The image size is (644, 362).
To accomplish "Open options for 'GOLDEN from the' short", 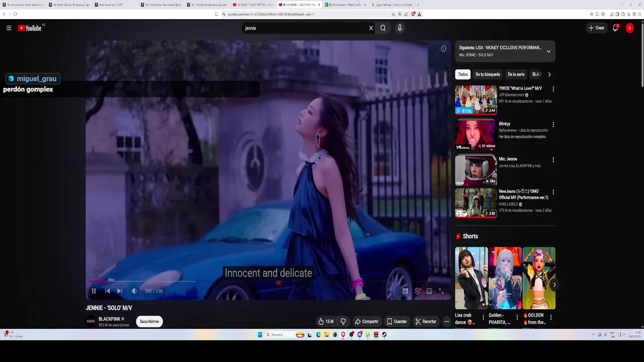I will pos(551,318).
